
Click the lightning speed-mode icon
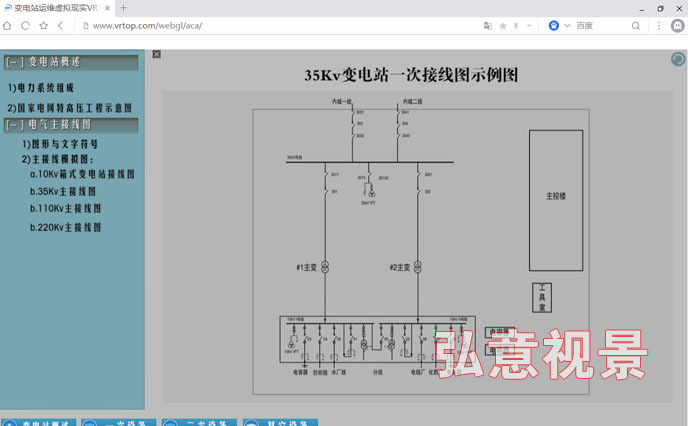coord(516,26)
